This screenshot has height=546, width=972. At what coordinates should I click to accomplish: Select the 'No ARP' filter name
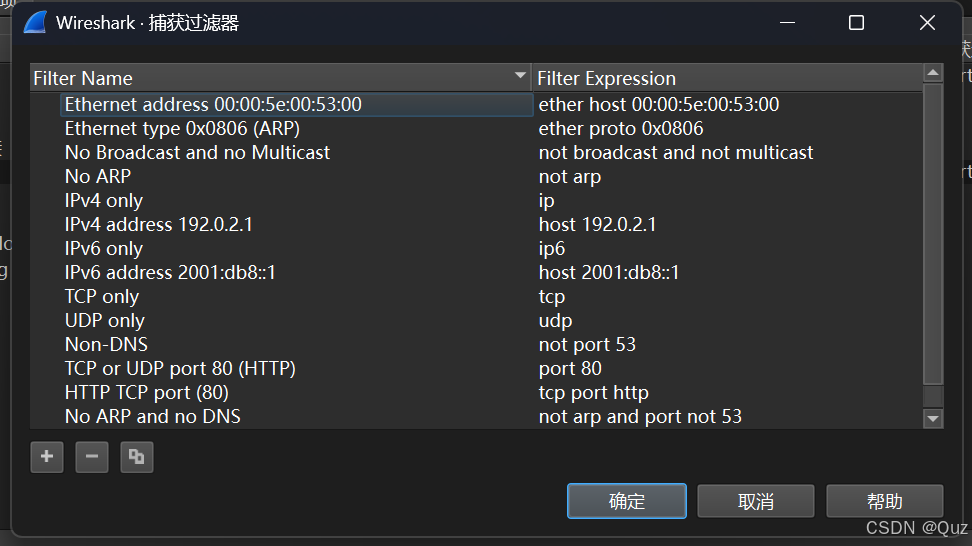pos(98,177)
